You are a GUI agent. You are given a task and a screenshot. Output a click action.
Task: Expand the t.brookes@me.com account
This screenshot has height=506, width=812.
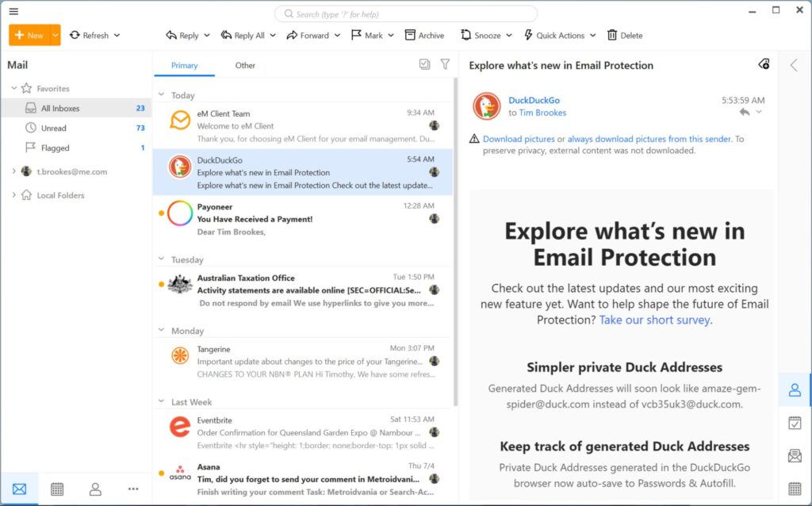tap(14, 171)
